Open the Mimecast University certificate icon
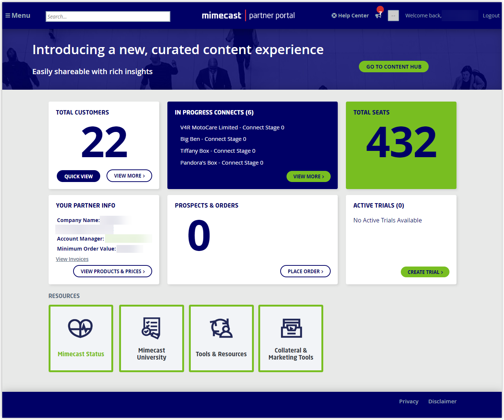Viewport: 504px width, 420px height. point(151,328)
